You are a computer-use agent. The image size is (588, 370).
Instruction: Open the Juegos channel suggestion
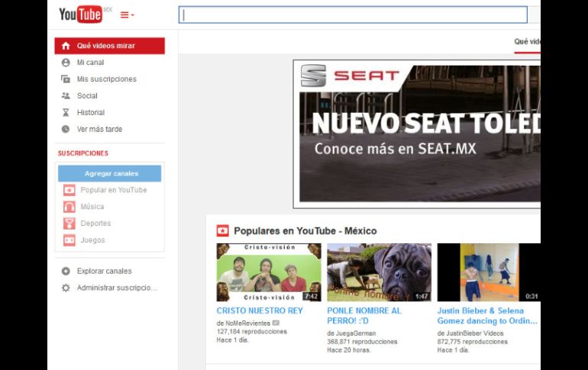[92, 240]
